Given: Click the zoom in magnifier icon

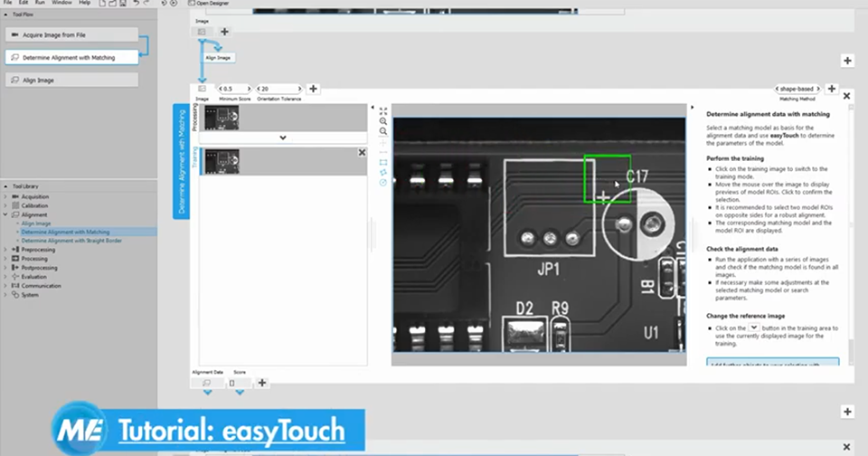Looking at the screenshot, I should [383, 121].
